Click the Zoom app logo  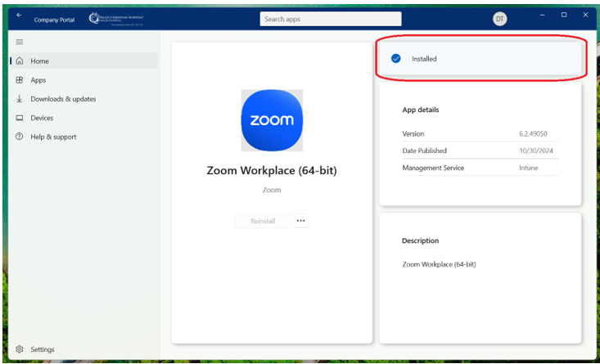pyautogui.click(x=272, y=120)
